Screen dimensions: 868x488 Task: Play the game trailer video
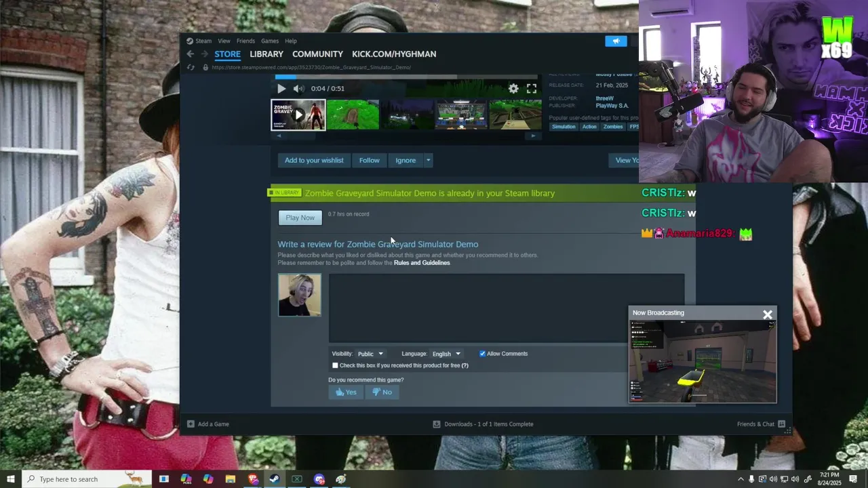tap(281, 88)
